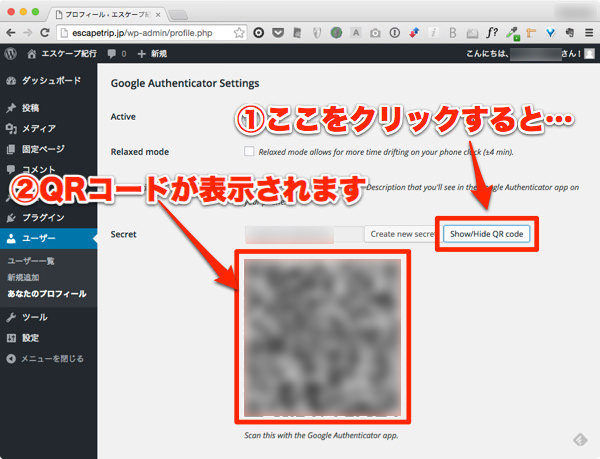Click the WhatFont f? extension icon
The width and height of the screenshot is (600, 459).
492,33
